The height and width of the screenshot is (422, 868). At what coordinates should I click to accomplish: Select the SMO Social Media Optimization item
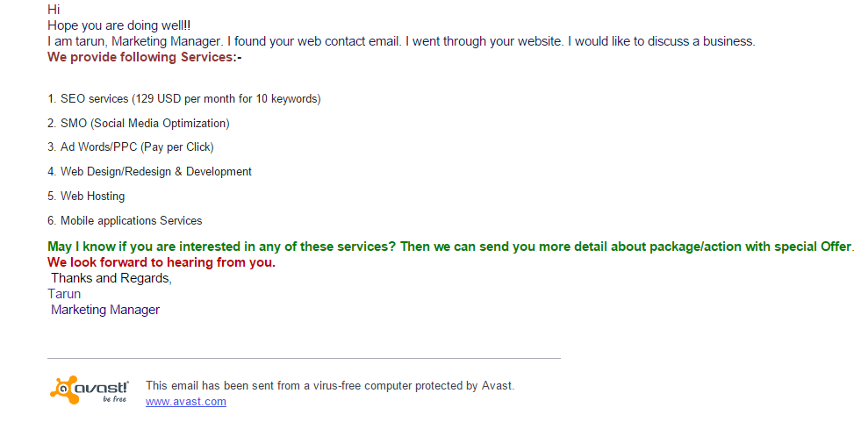pos(139,124)
